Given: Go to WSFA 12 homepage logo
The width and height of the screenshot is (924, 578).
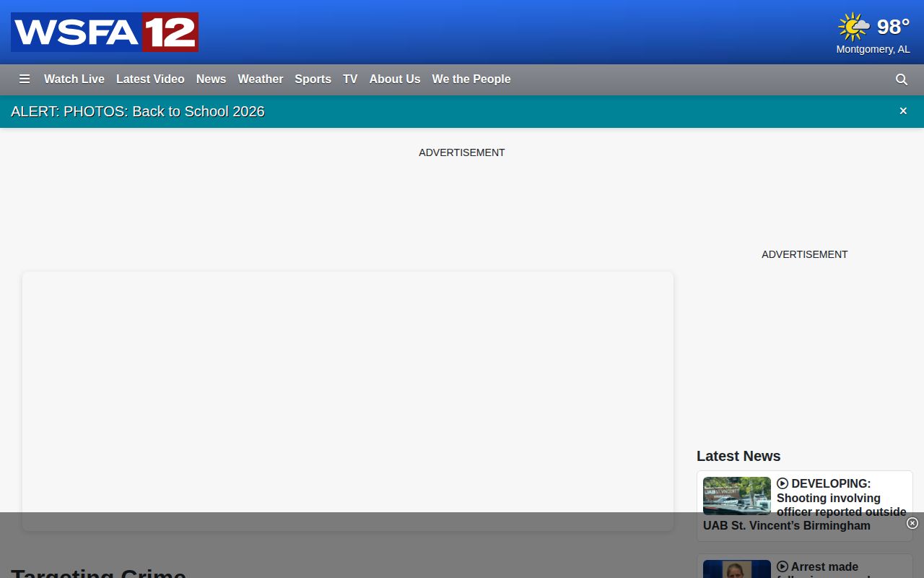Looking at the screenshot, I should point(105,32).
